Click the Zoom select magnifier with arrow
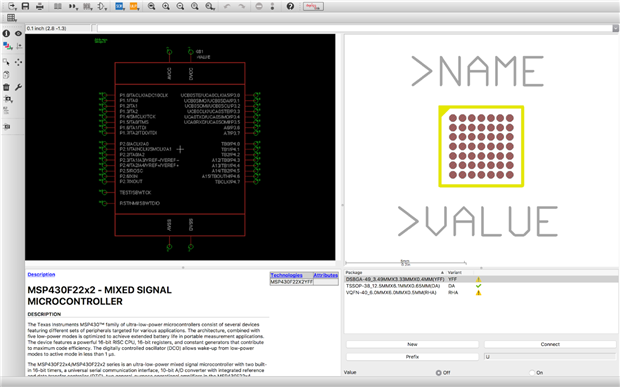 tap(210, 6)
